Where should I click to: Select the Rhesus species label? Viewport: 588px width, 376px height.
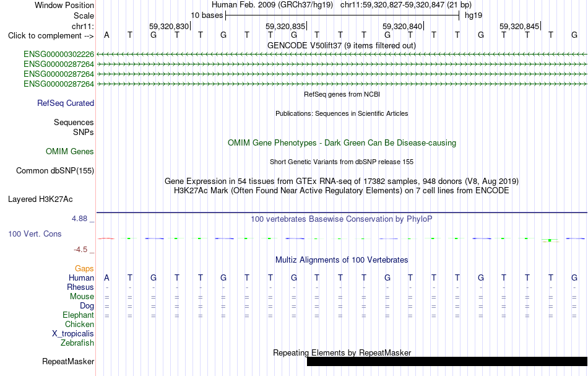point(80,287)
